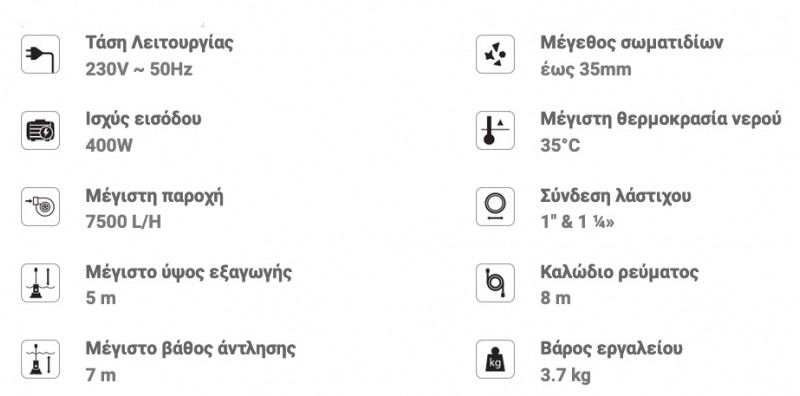Image resolution: width=800 pixels, height=396 pixels.
Task: Select the pump flow icon beside Μέγιστη παροχή
Action: coord(40,207)
